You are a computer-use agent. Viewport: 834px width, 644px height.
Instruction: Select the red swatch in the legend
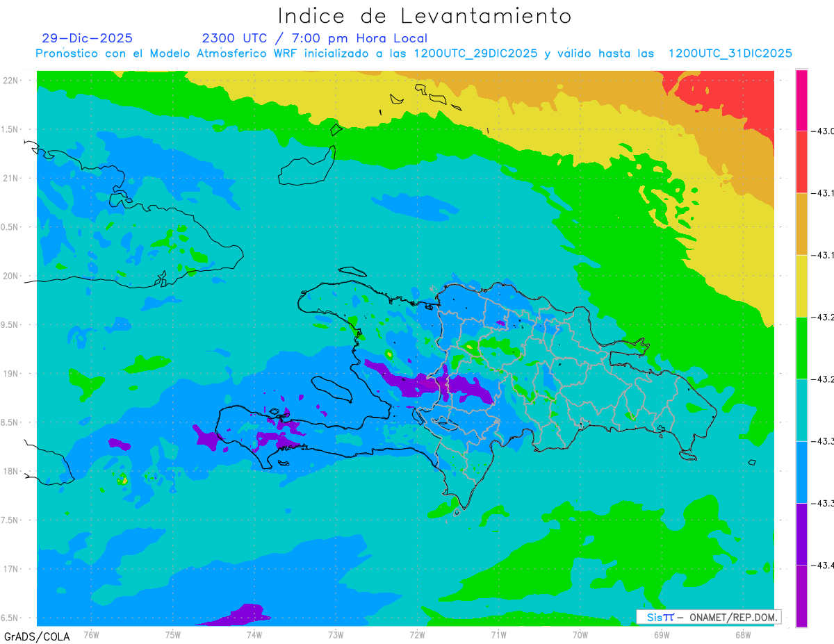(801, 162)
